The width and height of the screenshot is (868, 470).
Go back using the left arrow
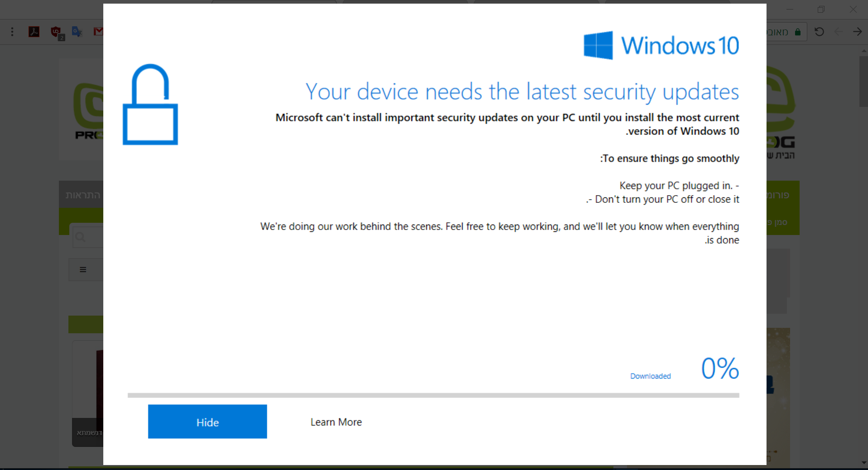pos(839,32)
